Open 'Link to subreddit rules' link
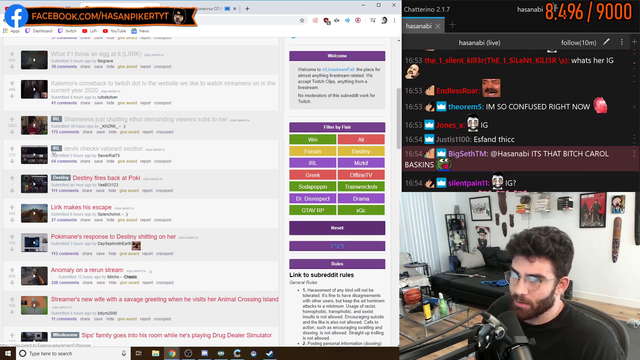Viewport: 640px width, 360px height. click(322, 275)
